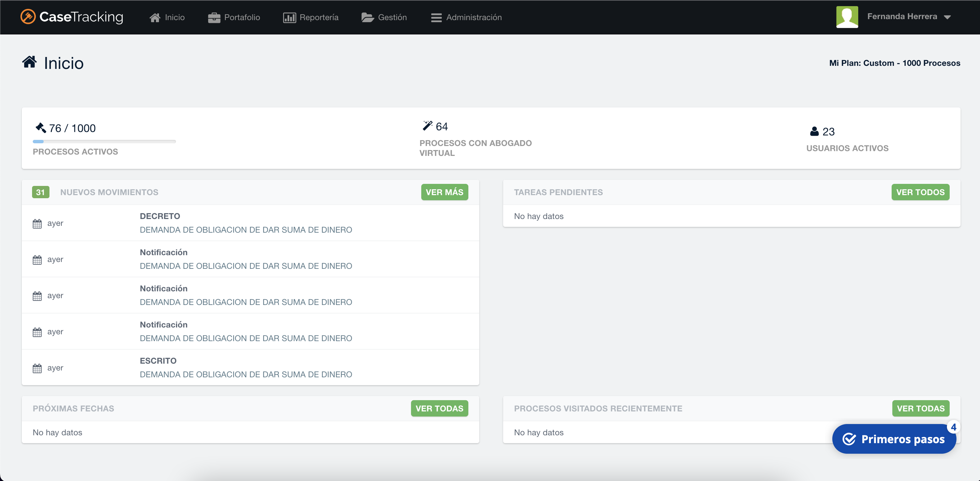This screenshot has height=481, width=980.
Task: Click DEMANDA link under DECRETO
Action: (246, 230)
